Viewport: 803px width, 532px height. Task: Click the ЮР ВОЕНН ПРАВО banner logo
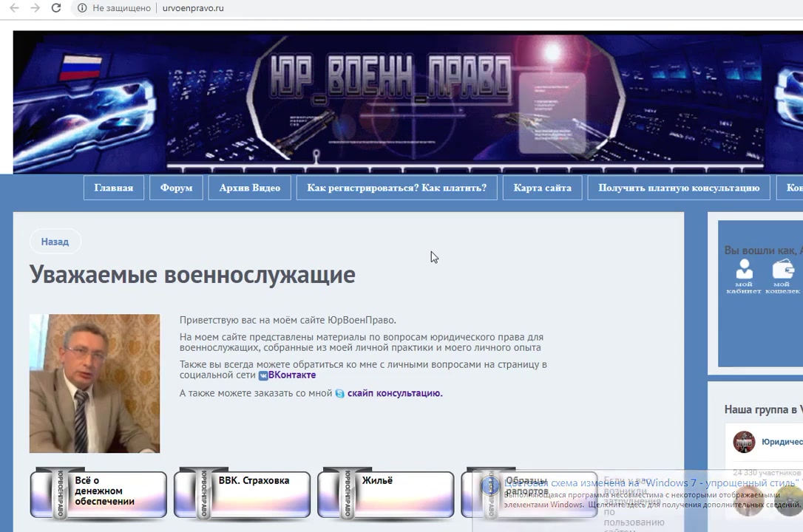[390, 75]
